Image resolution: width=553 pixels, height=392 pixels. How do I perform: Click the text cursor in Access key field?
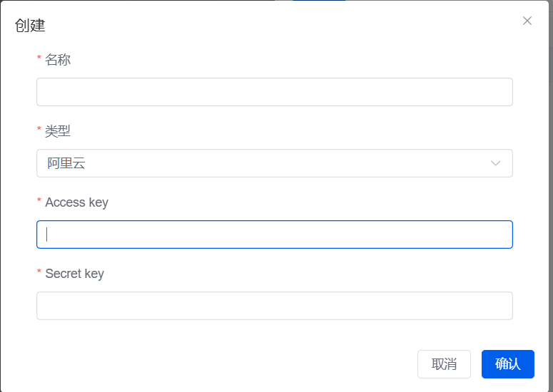(x=47, y=234)
